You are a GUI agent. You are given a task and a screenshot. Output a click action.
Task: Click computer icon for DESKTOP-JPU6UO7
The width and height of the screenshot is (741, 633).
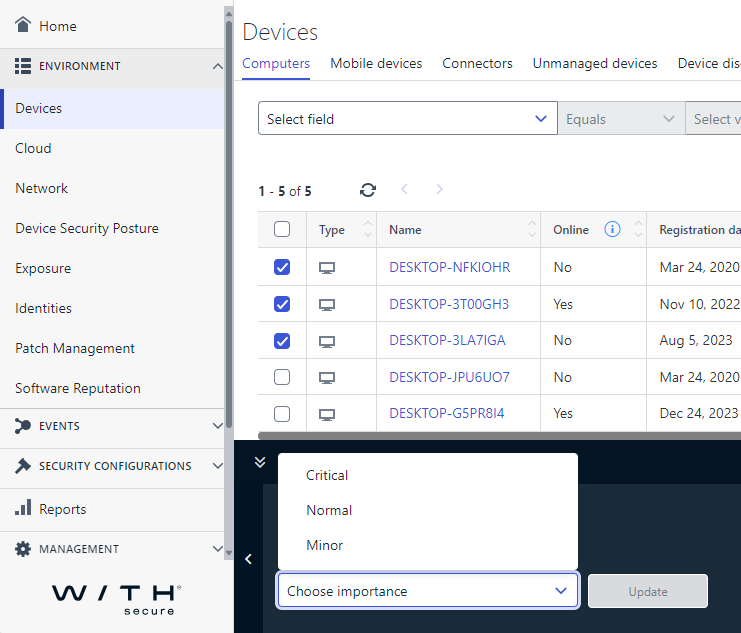point(327,378)
